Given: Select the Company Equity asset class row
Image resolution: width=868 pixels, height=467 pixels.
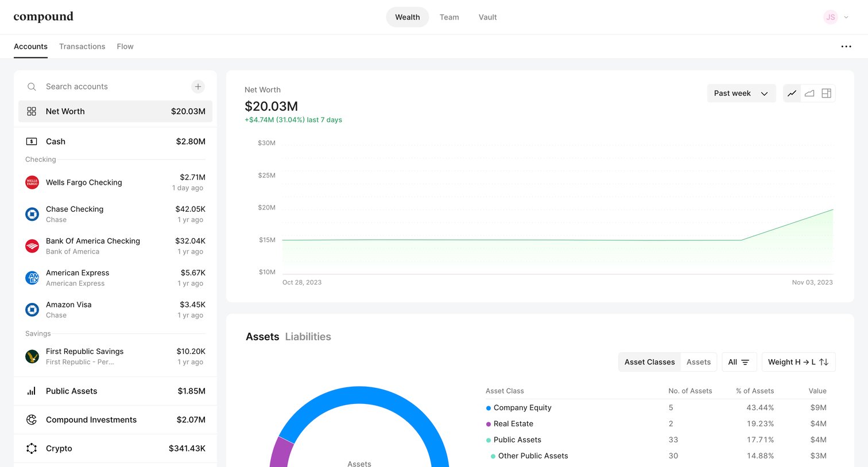Looking at the screenshot, I should click(x=656, y=408).
